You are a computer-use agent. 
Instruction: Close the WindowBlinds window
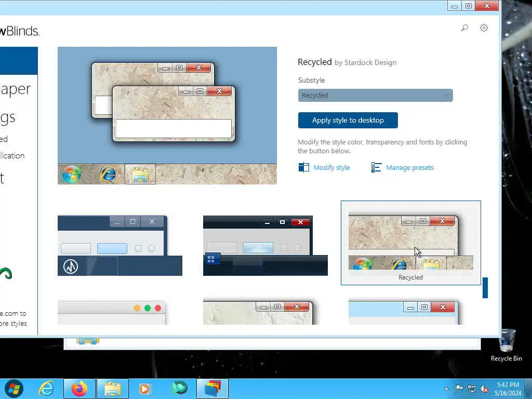pos(487,6)
